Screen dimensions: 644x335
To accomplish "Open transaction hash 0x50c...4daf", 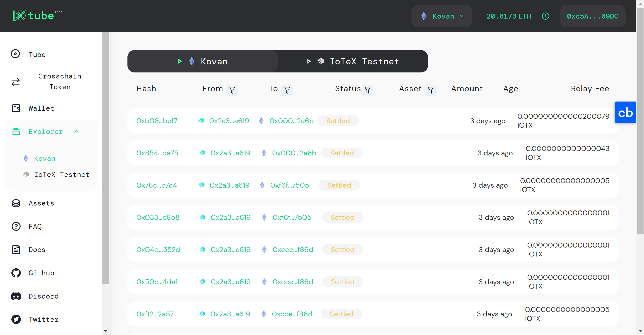I will click(157, 282).
